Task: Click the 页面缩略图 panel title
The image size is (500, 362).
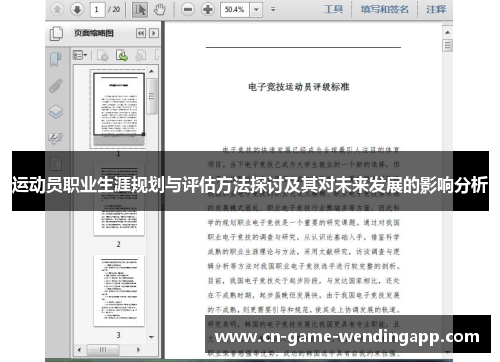Action: click(94, 33)
